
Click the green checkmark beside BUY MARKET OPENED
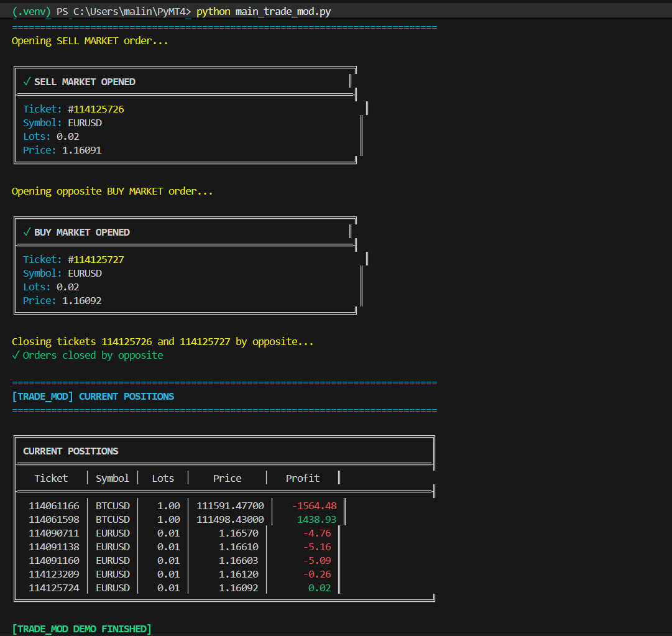coord(27,232)
